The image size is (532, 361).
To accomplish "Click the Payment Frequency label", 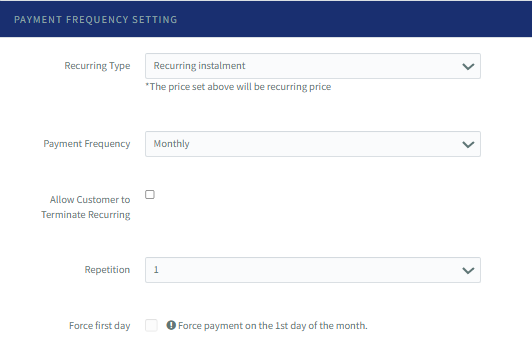I will click(x=87, y=144).
